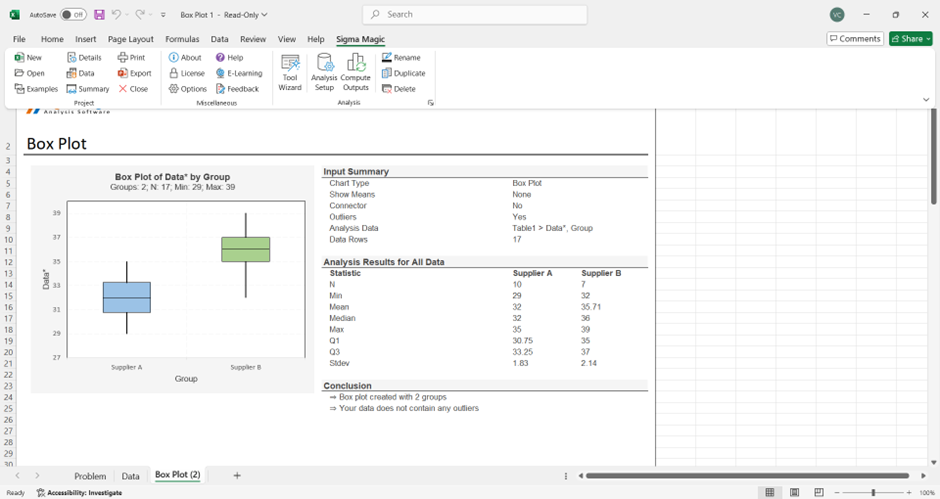Open the Analysis group dialog launcher
The width and height of the screenshot is (940, 499).
click(430, 103)
